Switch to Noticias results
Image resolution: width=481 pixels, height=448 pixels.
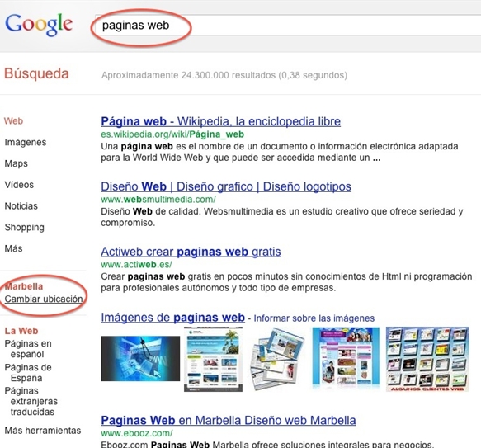tap(21, 206)
